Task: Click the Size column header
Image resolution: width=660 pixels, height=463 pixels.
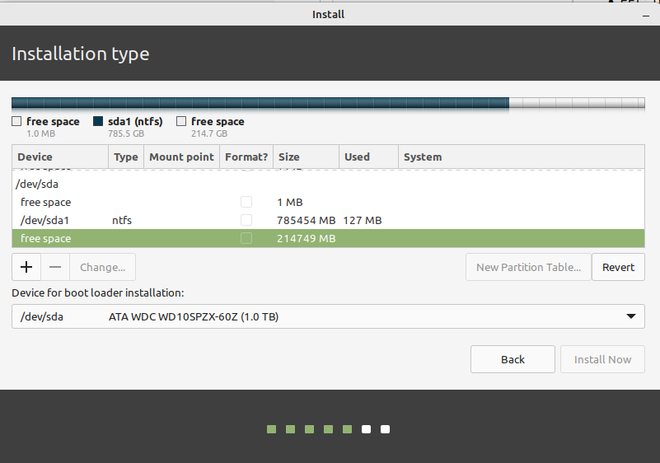Action: coord(306,157)
